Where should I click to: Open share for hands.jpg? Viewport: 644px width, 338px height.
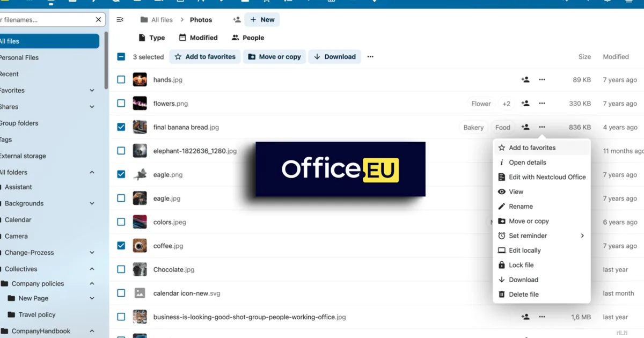coord(525,80)
